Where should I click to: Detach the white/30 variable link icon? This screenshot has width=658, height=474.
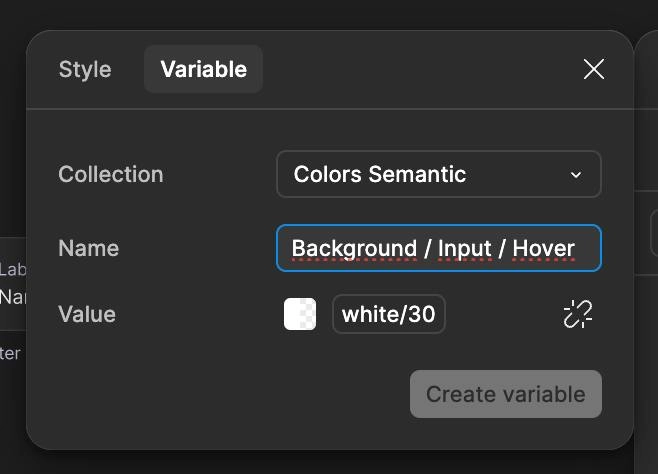tap(577, 314)
